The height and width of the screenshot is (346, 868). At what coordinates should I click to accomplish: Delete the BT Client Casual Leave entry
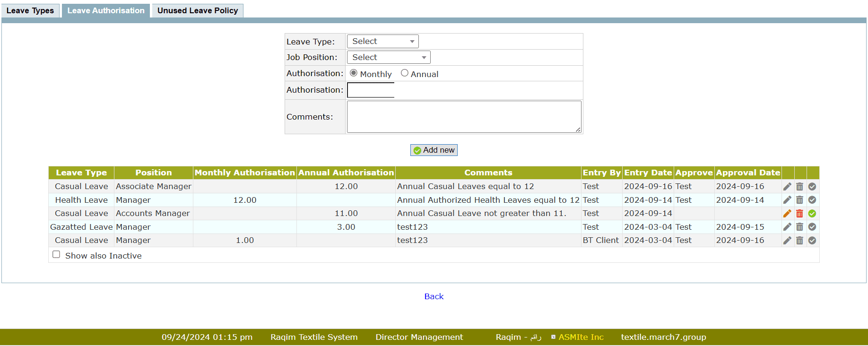799,241
